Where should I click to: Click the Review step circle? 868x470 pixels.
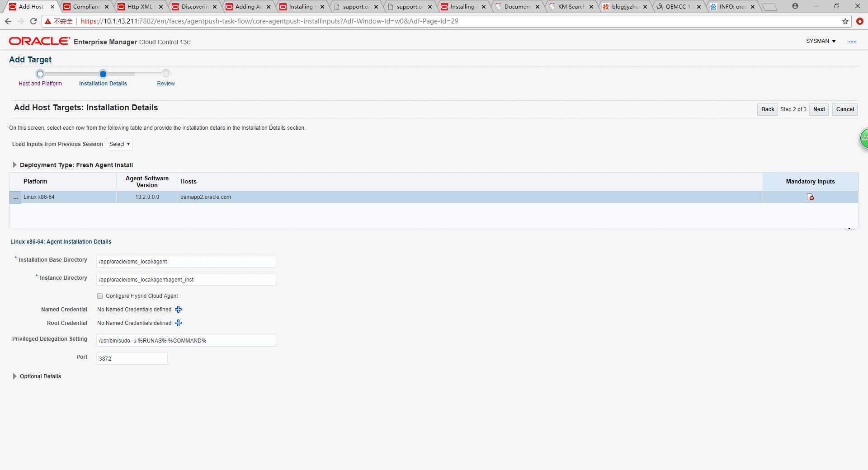pos(166,74)
